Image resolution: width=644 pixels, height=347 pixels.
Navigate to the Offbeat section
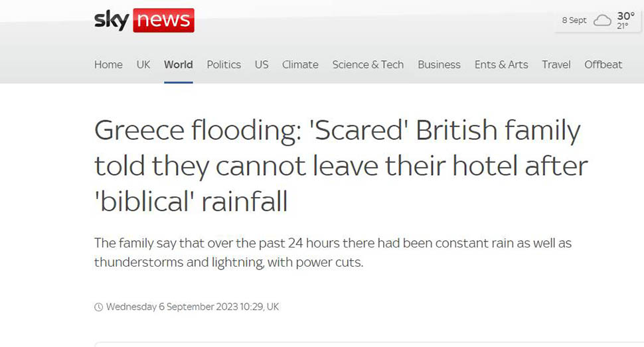pyautogui.click(x=603, y=64)
